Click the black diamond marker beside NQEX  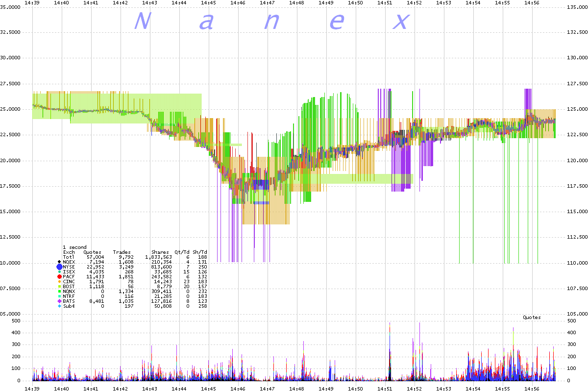click(x=59, y=262)
